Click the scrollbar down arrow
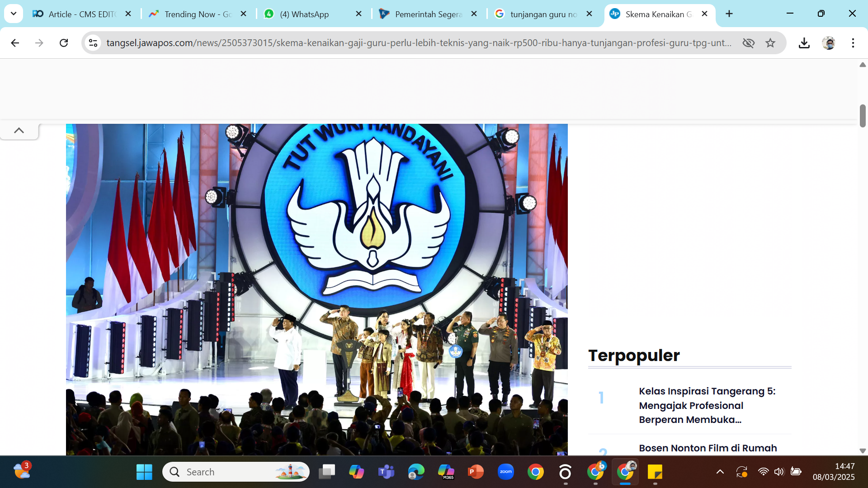This screenshot has width=868, height=488. 863,450
